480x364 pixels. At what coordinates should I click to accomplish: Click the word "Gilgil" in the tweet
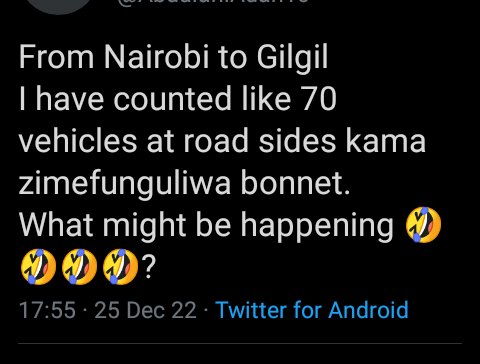click(x=292, y=58)
